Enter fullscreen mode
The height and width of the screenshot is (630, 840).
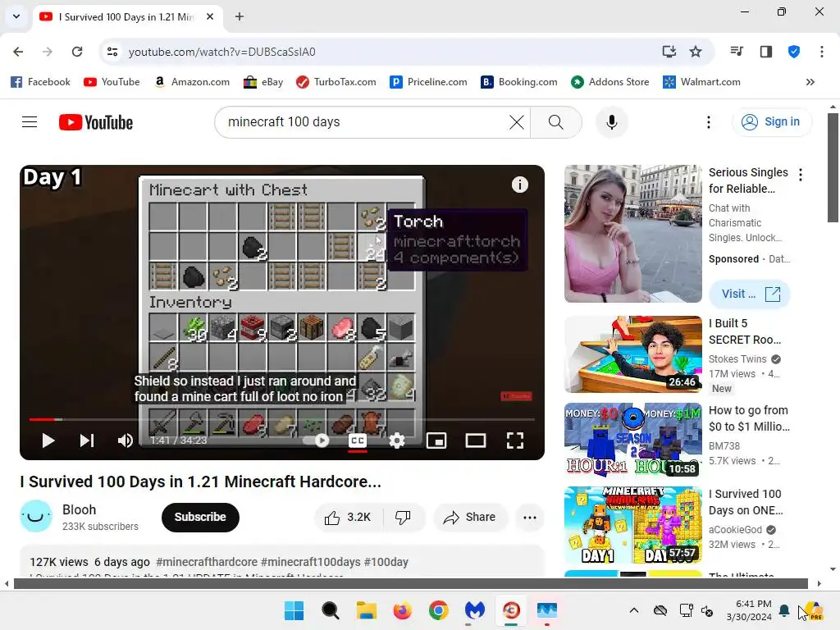[515, 441]
